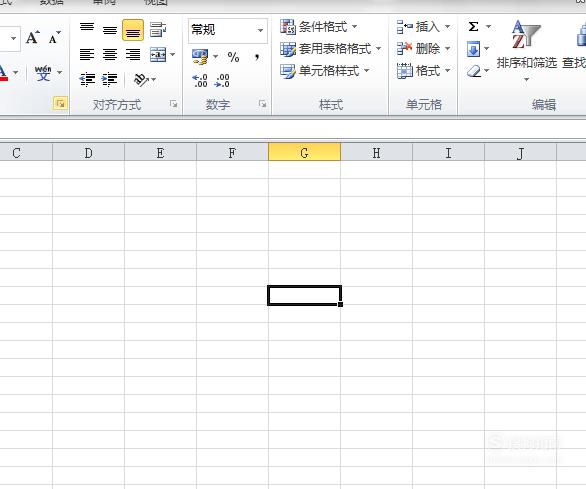Click the wén phonetic guide icon
Image resolution: width=586 pixels, height=489 pixels.
coord(43,73)
